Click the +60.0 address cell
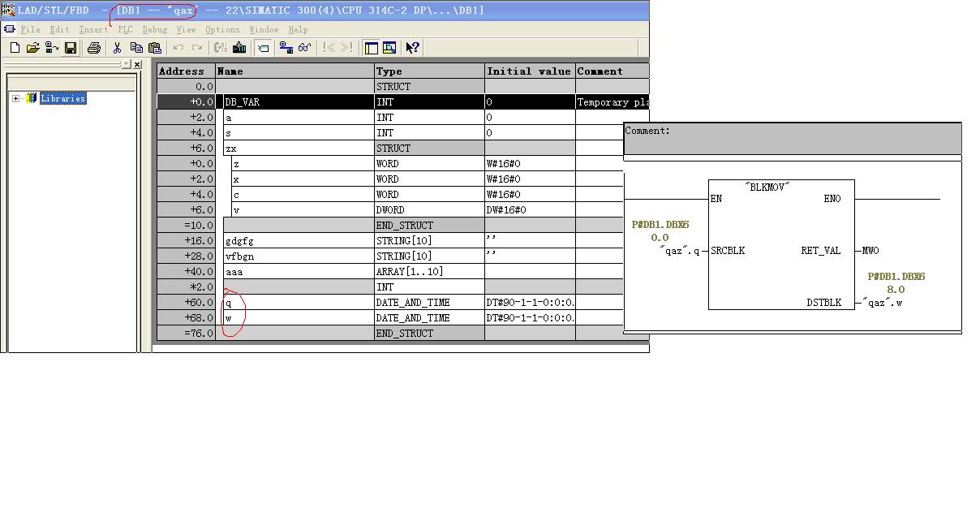 click(x=186, y=303)
